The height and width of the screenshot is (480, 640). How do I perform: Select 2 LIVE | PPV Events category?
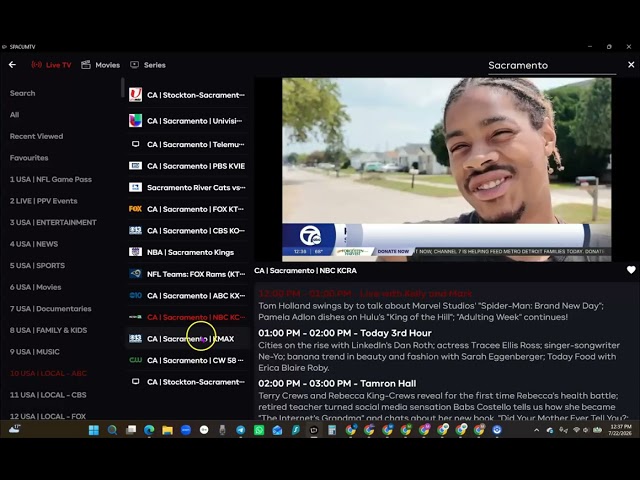(x=43, y=201)
